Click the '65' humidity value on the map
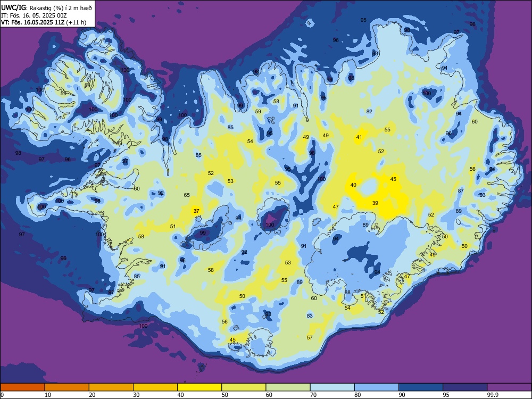The image size is (532, 399). (187, 195)
